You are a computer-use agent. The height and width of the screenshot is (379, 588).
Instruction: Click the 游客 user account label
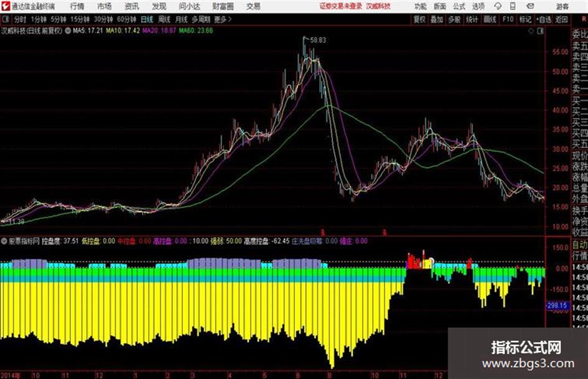pyautogui.click(x=562, y=6)
